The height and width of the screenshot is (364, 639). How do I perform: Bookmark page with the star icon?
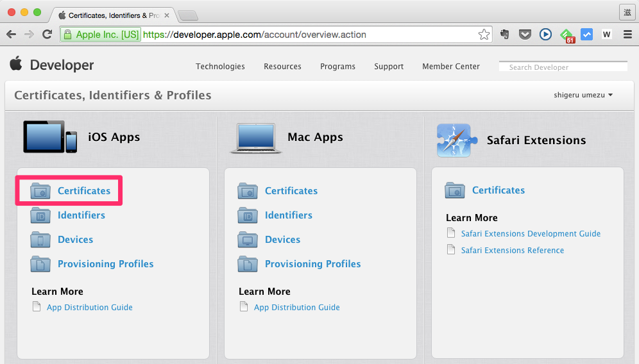tap(484, 35)
